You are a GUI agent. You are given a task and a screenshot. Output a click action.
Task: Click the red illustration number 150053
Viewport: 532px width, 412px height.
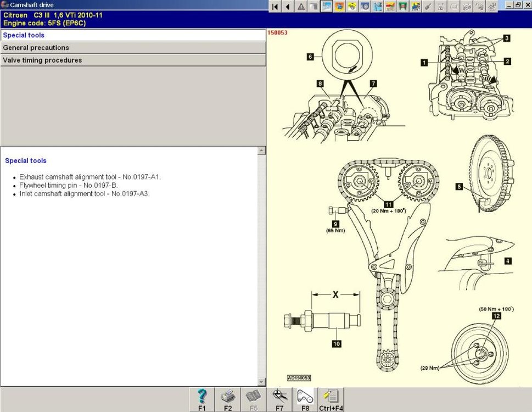point(277,32)
